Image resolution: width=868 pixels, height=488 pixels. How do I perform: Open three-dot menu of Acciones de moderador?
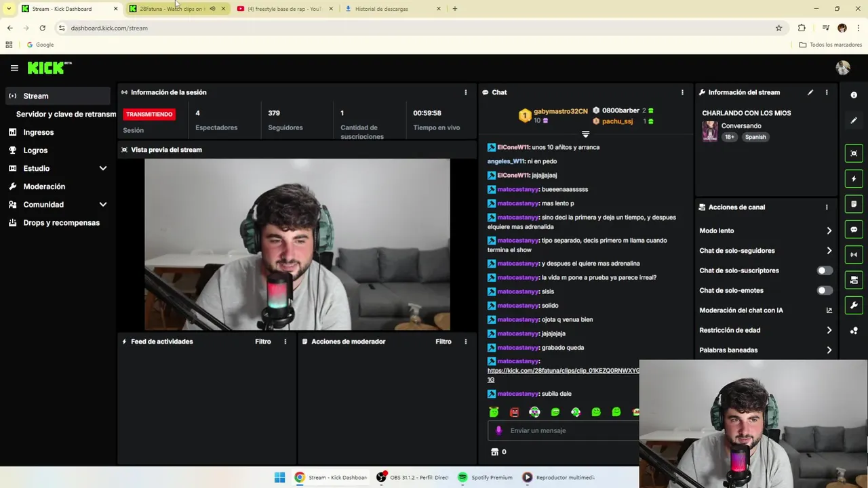[465, 342]
